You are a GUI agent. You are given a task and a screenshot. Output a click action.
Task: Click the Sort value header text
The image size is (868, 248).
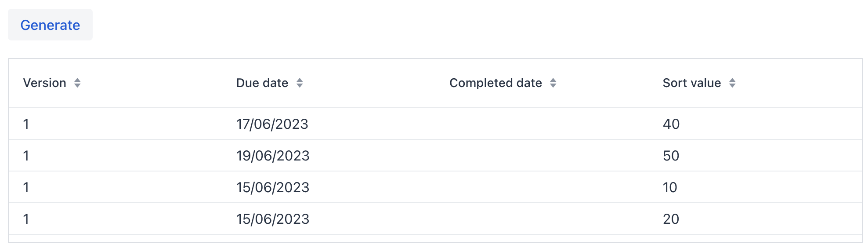tap(691, 83)
